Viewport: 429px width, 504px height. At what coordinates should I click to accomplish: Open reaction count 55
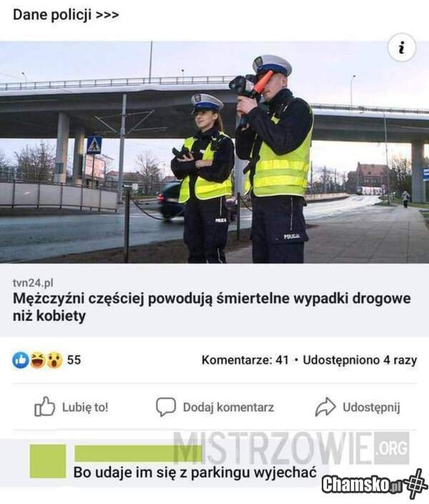point(74,360)
